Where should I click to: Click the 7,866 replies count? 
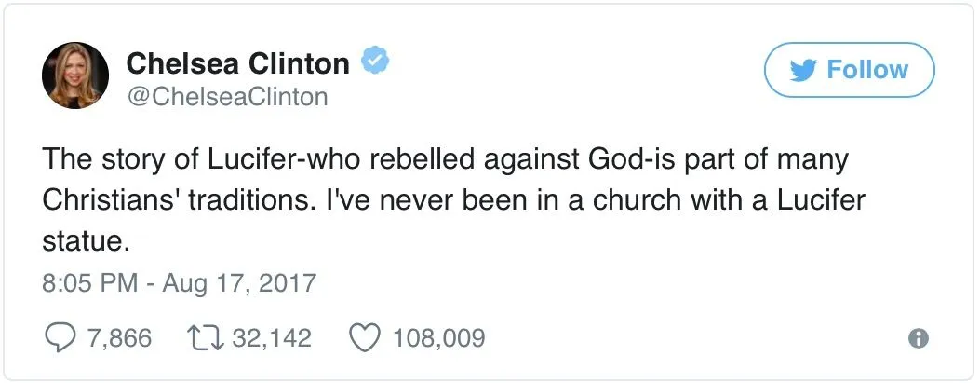118,337
